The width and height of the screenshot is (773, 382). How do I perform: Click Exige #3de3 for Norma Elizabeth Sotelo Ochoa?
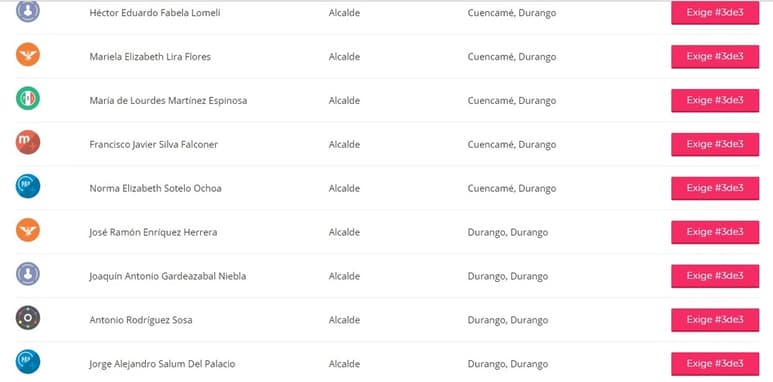715,188
